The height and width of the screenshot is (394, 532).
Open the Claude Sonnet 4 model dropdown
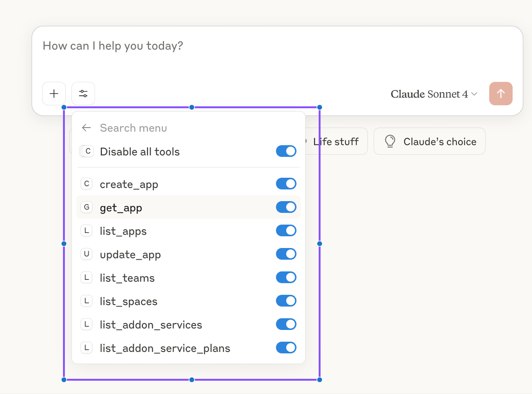point(429,94)
